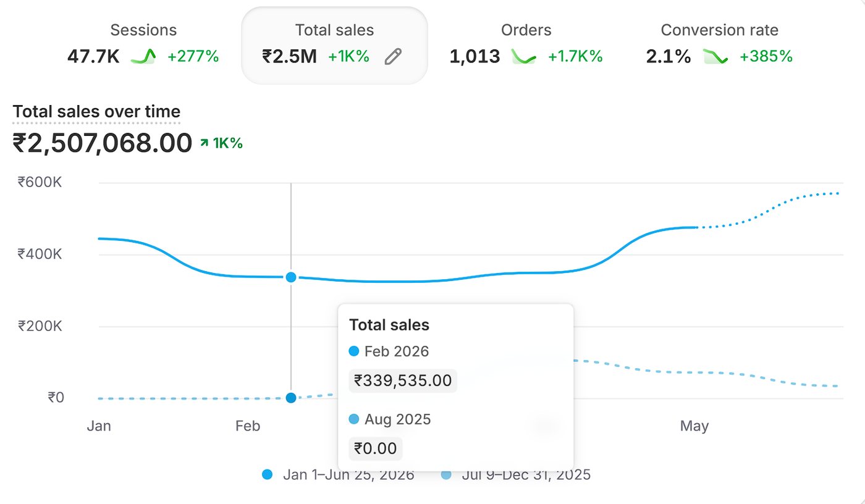Open the Orders sparkline trend icon
The height and width of the screenshot is (504, 865).
click(x=523, y=57)
